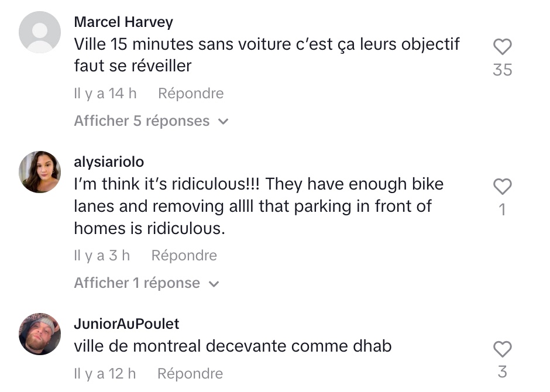
Task: Click Répondre under Marcel Harvey's comment
Action: pyautogui.click(x=191, y=94)
